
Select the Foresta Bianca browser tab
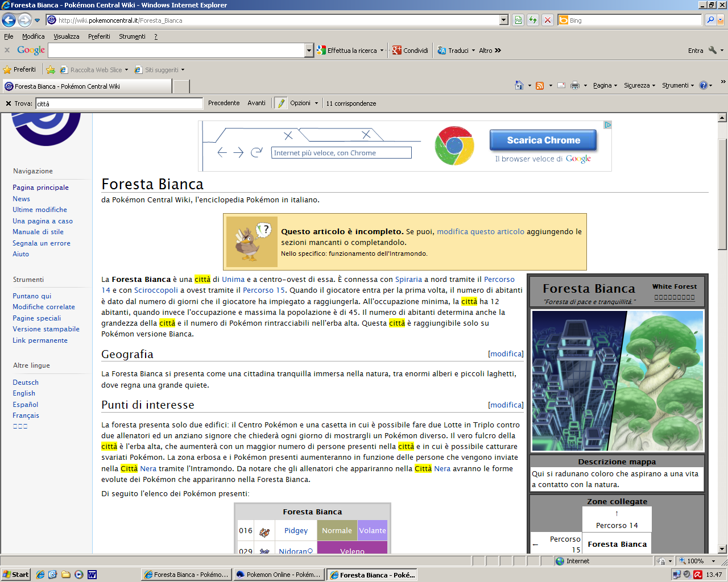[x=86, y=86]
